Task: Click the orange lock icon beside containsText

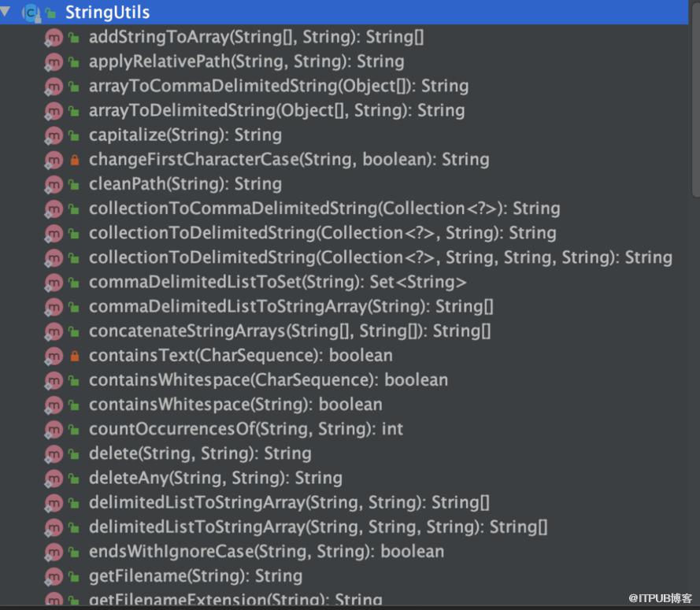Action: [75, 356]
